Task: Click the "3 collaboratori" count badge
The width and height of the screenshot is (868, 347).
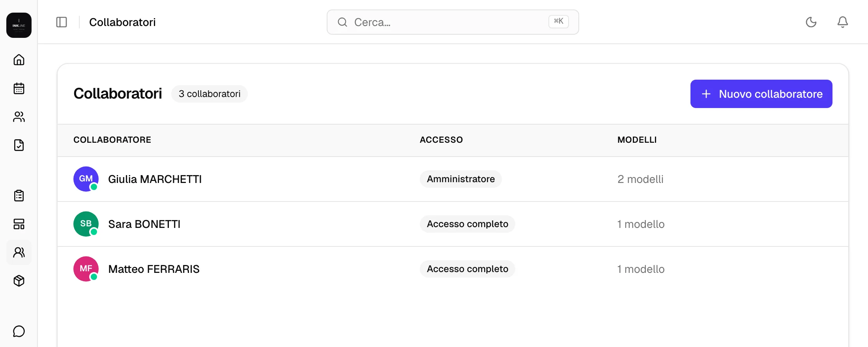Action: tap(210, 94)
